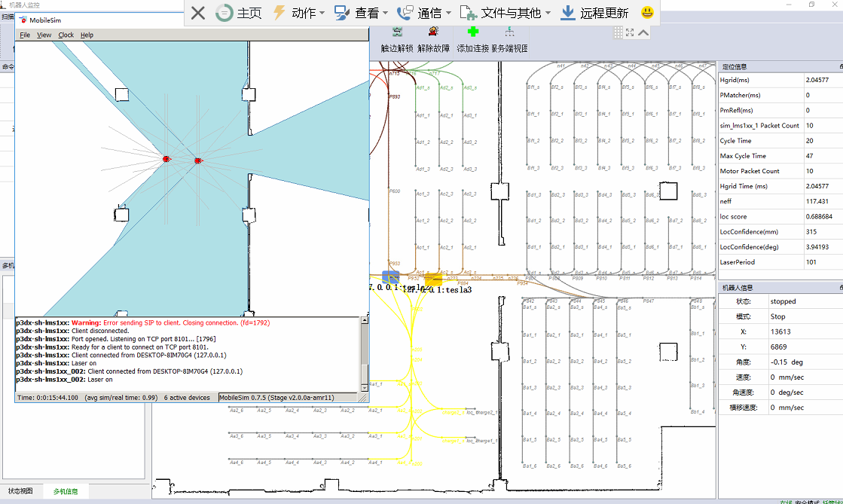
Task: Click the X icon in floating toolbar
Action: (197, 13)
